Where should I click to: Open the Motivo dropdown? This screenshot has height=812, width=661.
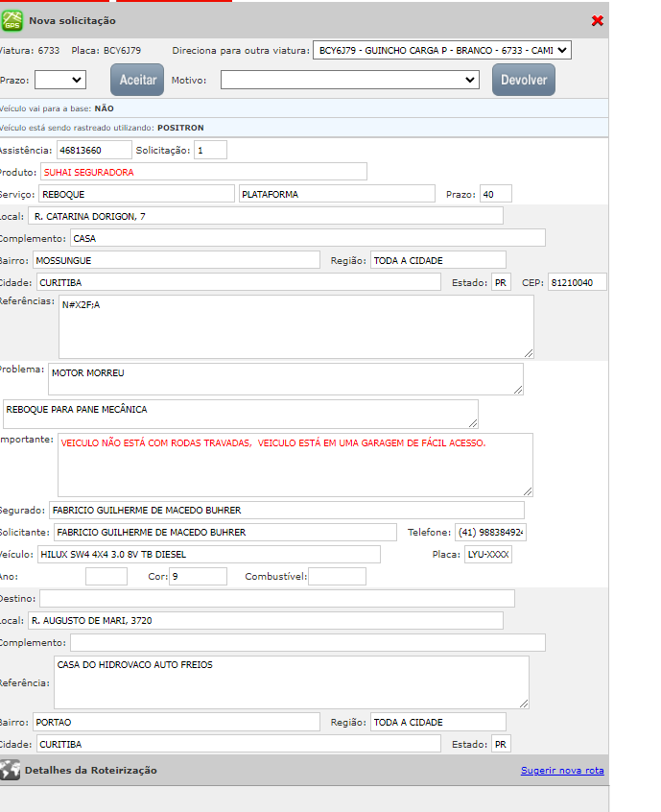[350, 80]
